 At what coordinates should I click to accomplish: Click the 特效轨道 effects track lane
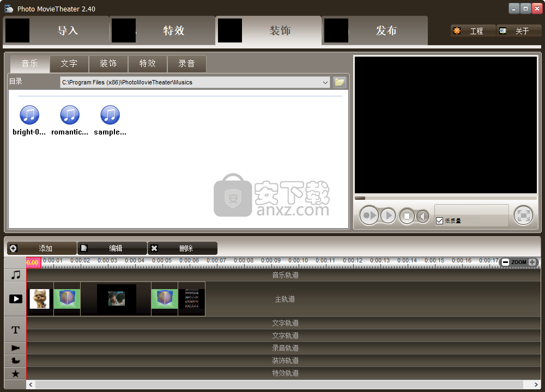point(283,373)
